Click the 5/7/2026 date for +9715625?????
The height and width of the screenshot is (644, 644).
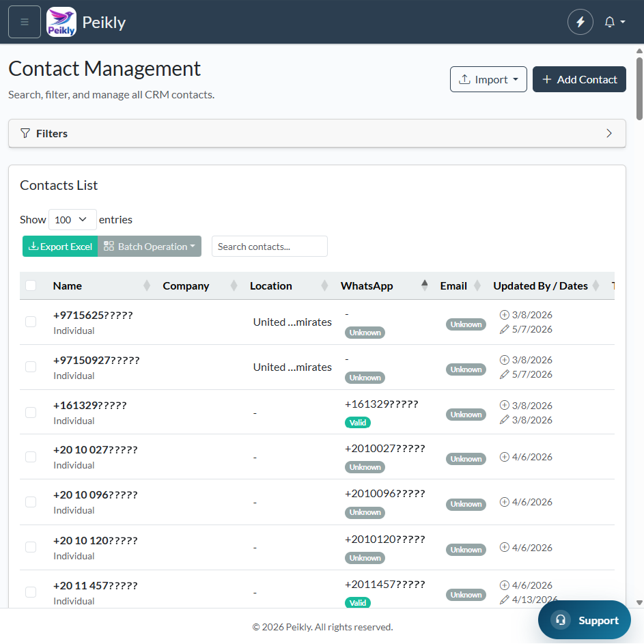(532, 329)
